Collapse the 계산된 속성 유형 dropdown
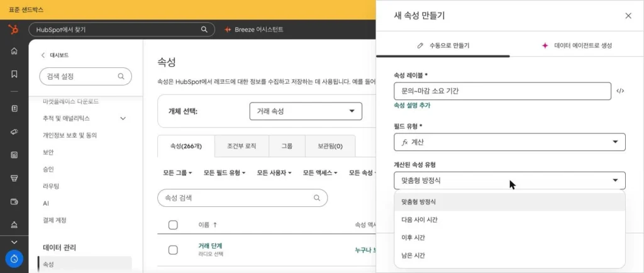Viewport: 644px width, 273px height. [509, 181]
